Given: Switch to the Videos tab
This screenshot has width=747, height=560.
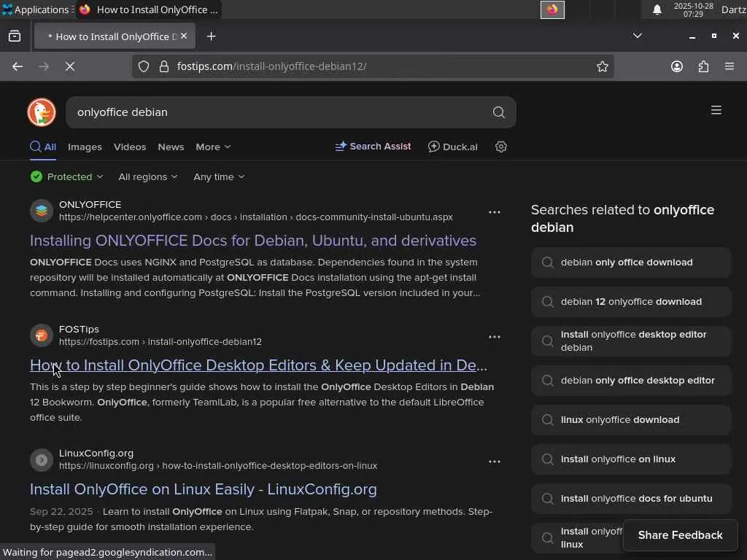Looking at the screenshot, I should 130,147.
